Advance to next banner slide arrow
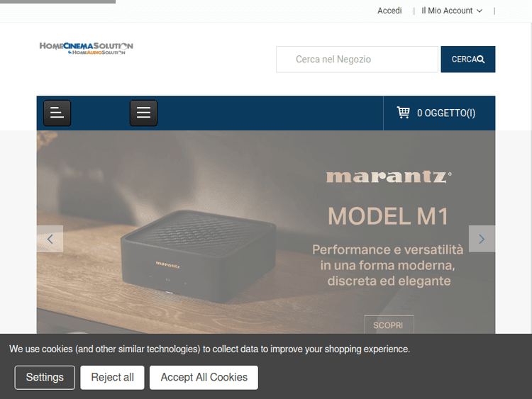Screen dimensions: 532x399 (x=482, y=239)
